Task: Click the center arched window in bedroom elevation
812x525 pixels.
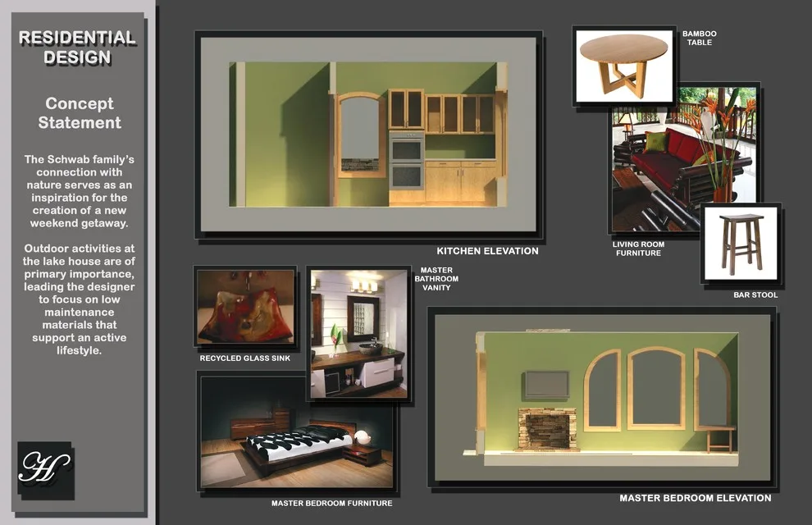Action: [x=656, y=388]
